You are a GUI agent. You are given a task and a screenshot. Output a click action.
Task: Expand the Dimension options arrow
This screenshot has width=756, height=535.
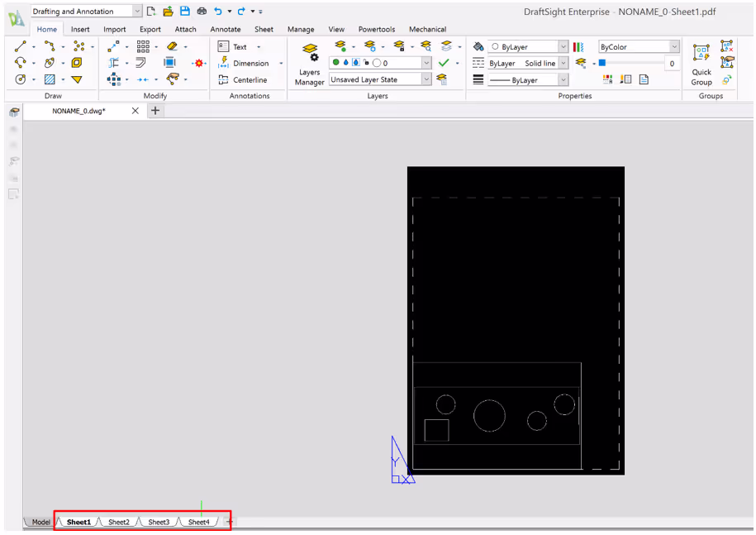point(281,63)
